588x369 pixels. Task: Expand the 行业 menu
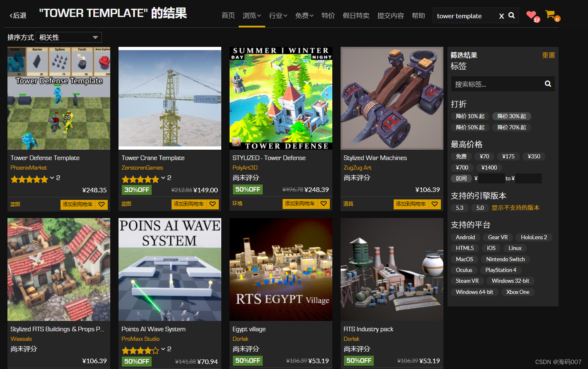278,15
